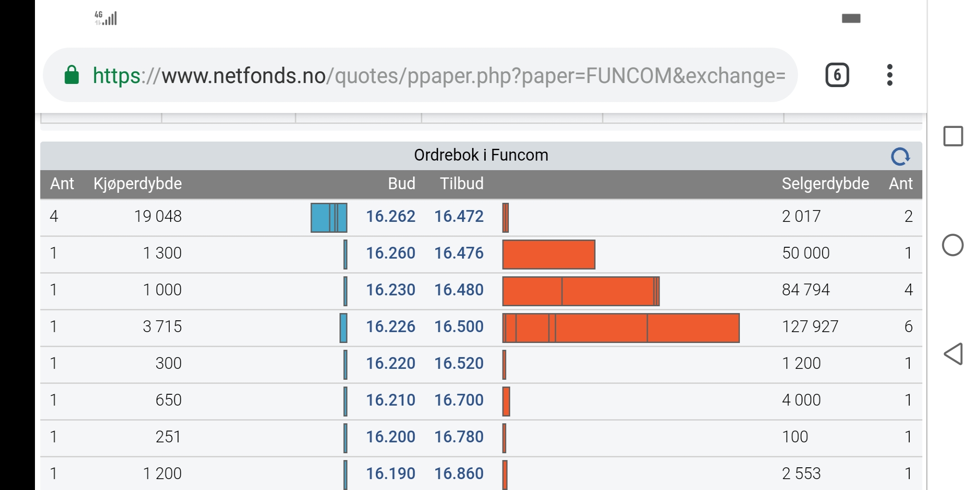Click the Selgerdybde column header
Image resolution: width=980 pixels, height=490 pixels.
825,184
